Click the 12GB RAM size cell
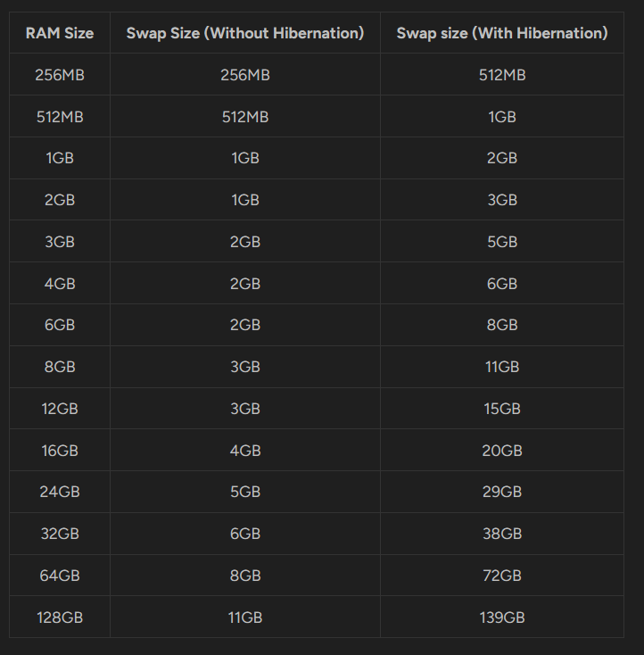Screen dimensions: 644x655 pos(60,409)
